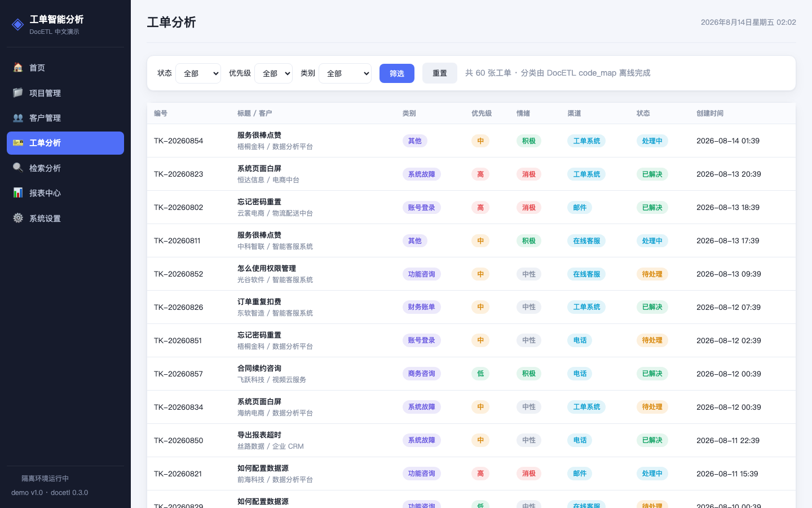
Task: Click the 编号 column header
Action: (161, 113)
